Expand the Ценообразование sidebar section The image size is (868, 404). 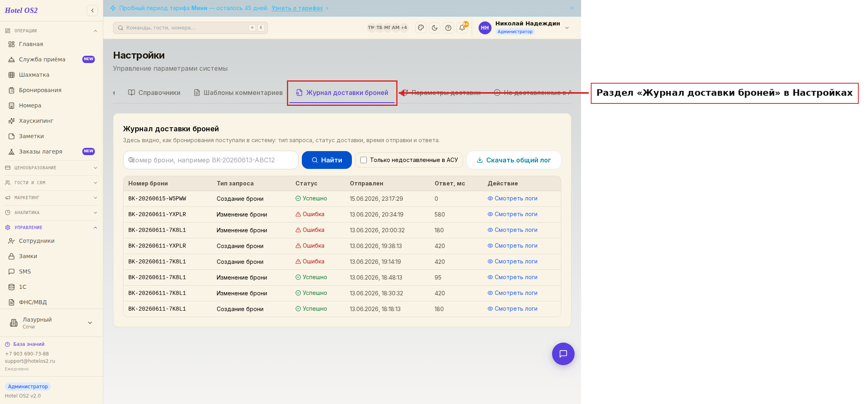point(51,168)
